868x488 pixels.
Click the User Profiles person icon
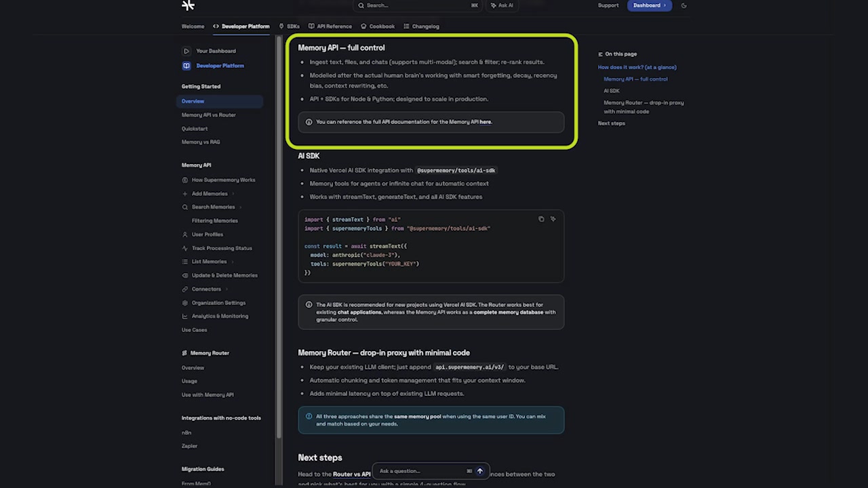click(x=184, y=234)
